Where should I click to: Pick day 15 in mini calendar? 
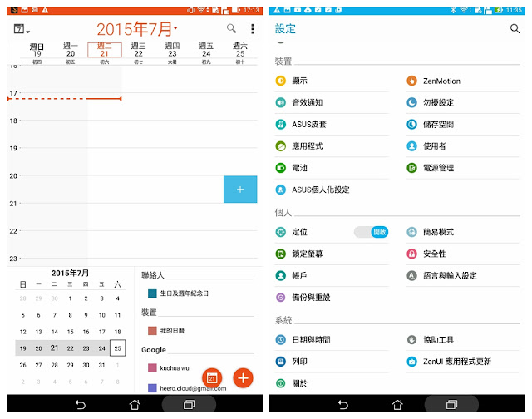pyautogui.click(x=70, y=332)
